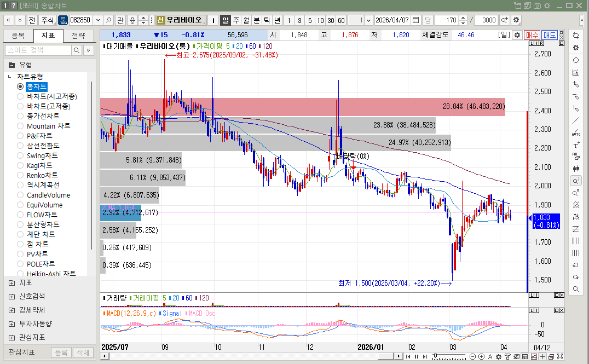Click the red 매수 buy button
The height and width of the screenshot is (364, 589).
(x=532, y=35)
